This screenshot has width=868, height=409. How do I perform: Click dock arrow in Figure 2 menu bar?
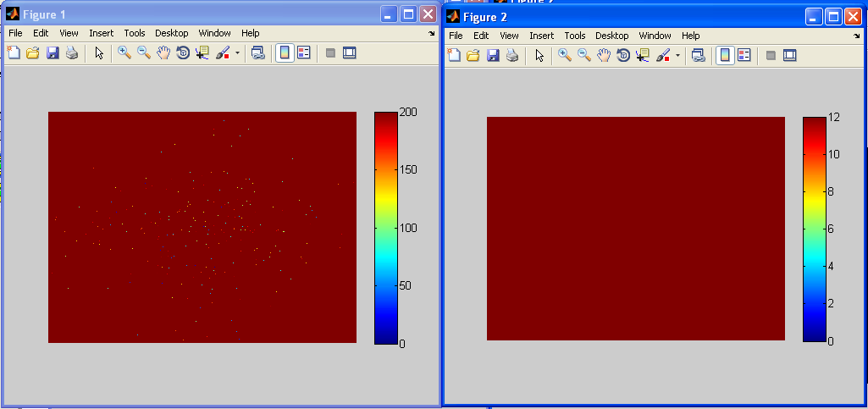tap(858, 36)
